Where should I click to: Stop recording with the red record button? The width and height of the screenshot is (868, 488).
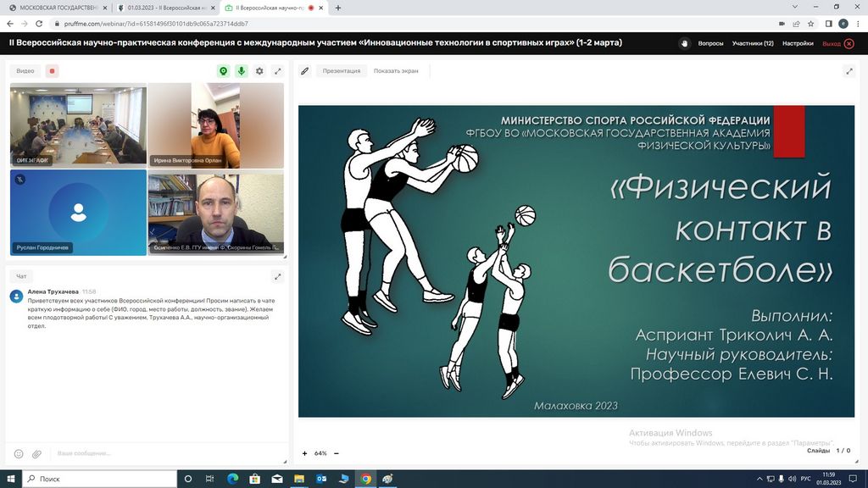click(x=52, y=71)
